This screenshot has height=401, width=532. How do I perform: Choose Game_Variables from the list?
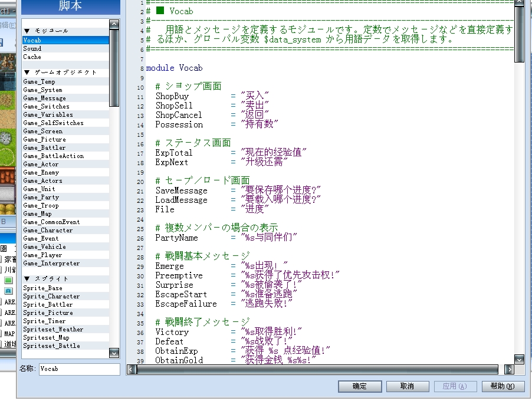(66, 114)
